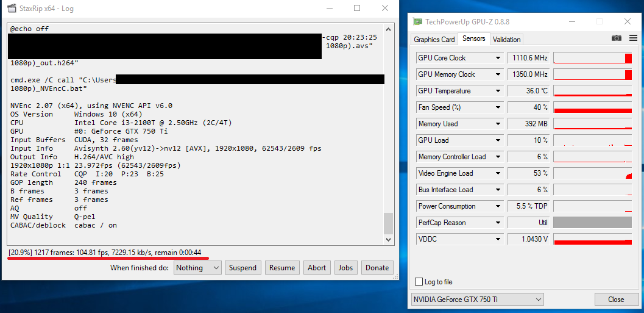Close GPU-Z with the Close button
Screen dimensions: 644x313
(x=616, y=300)
